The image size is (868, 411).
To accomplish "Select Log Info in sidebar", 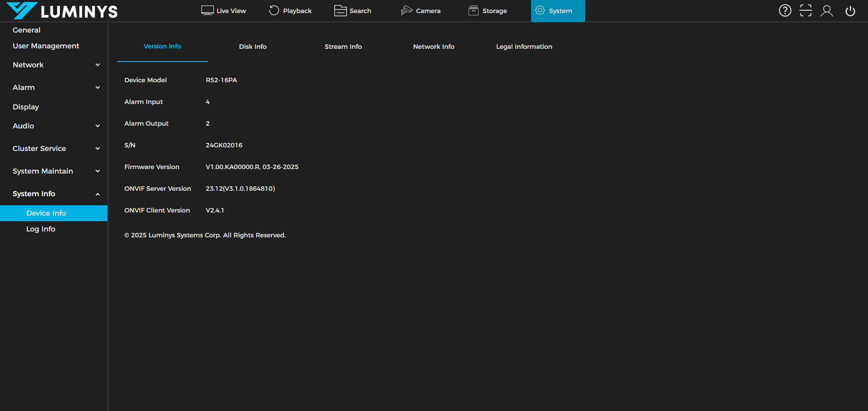I will pyautogui.click(x=41, y=229).
